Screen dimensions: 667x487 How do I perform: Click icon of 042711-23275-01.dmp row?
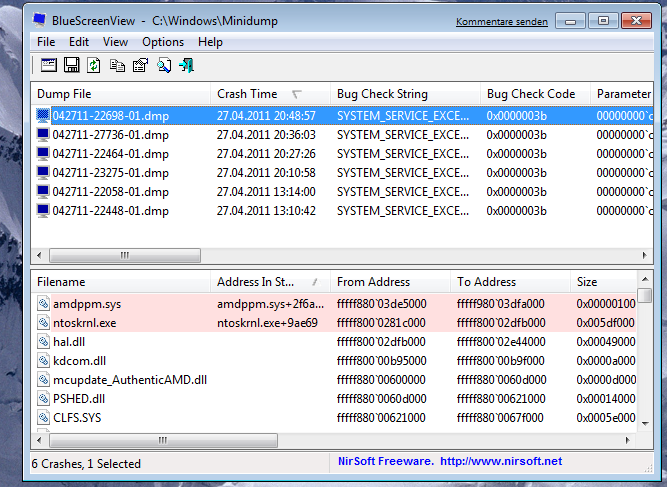tap(43, 173)
